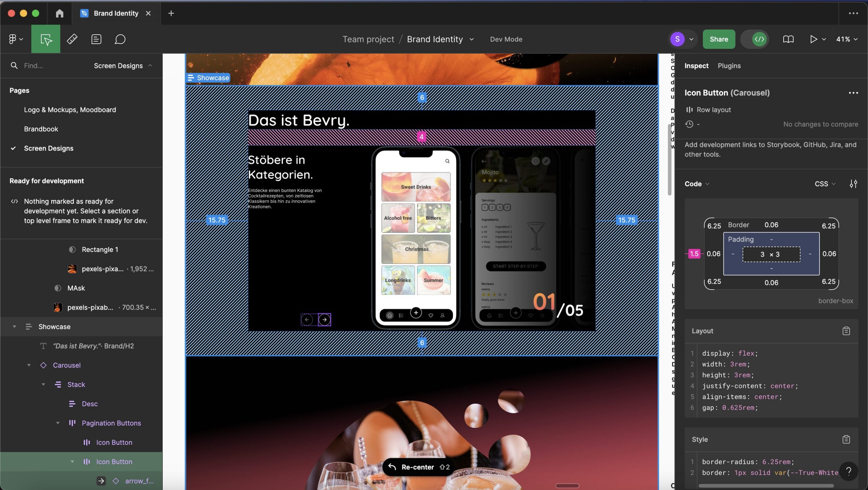Open the help question mark button
Viewport: 868px width, 490px height.
(849, 471)
